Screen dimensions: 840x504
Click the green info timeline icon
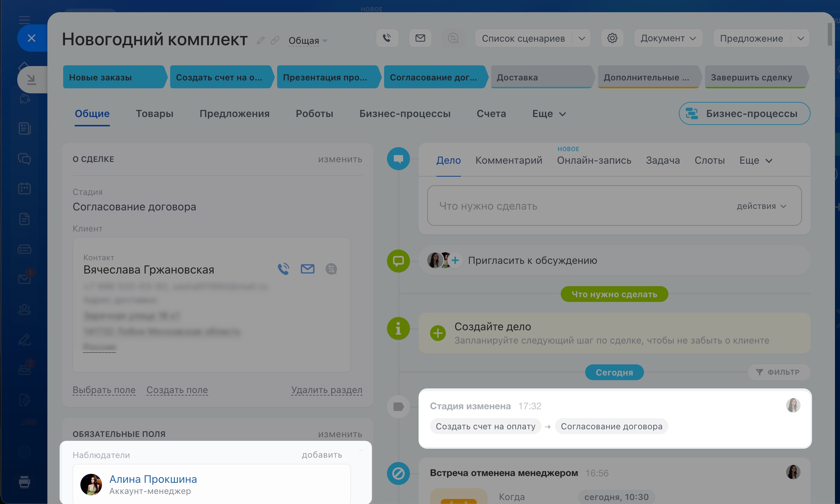click(x=398, y=328)
